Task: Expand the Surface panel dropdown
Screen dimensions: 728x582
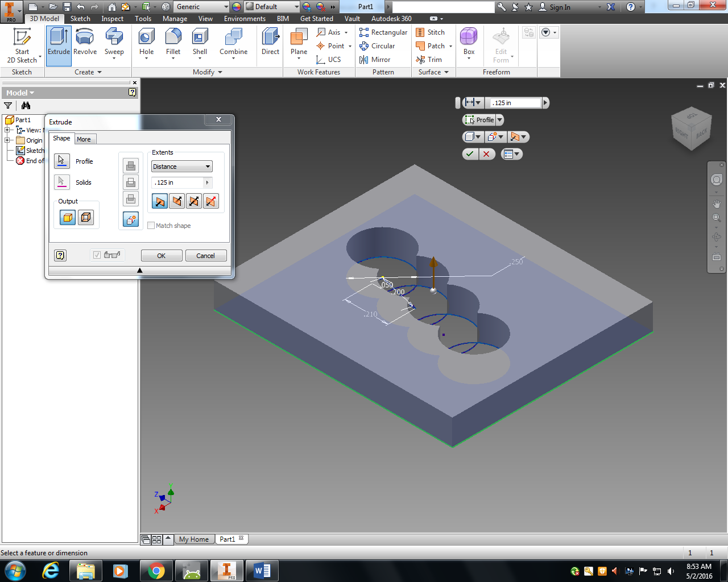Action: [x=433, y=72]
